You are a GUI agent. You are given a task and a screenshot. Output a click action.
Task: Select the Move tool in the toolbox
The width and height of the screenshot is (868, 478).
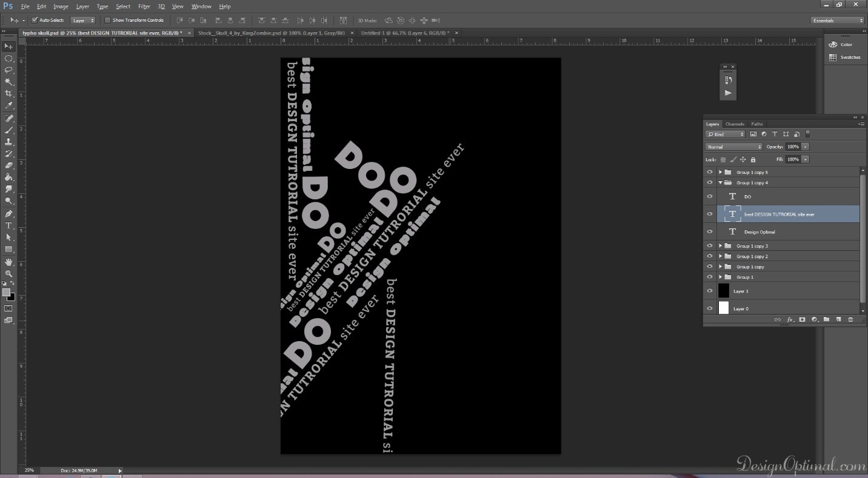[8, 47]
